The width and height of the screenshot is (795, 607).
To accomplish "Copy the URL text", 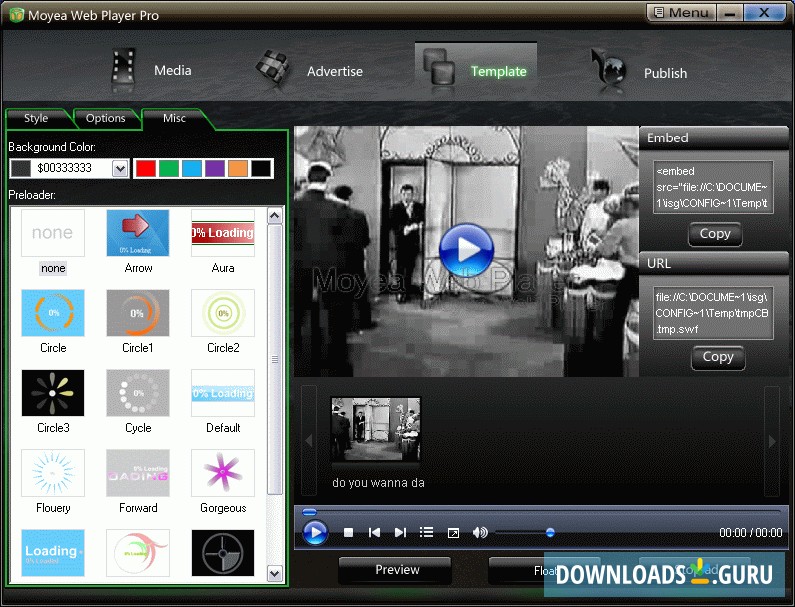I will tap(718, 357).
